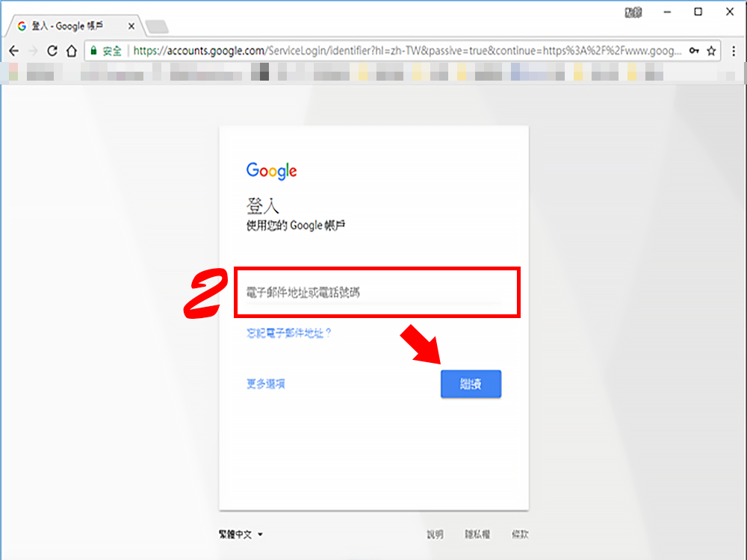
Task: Open the 繁體中文 language dropdown
Action: click(x=241, y=535)
